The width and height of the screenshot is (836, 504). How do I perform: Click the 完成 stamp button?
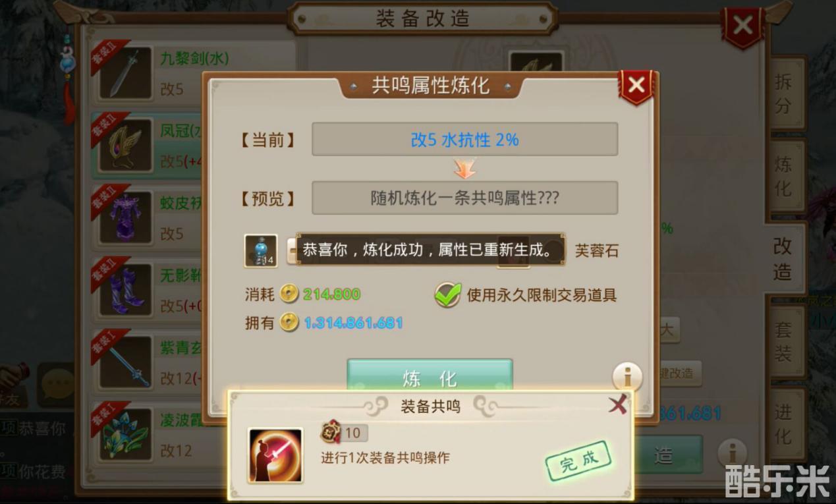(x=578, y=461)
